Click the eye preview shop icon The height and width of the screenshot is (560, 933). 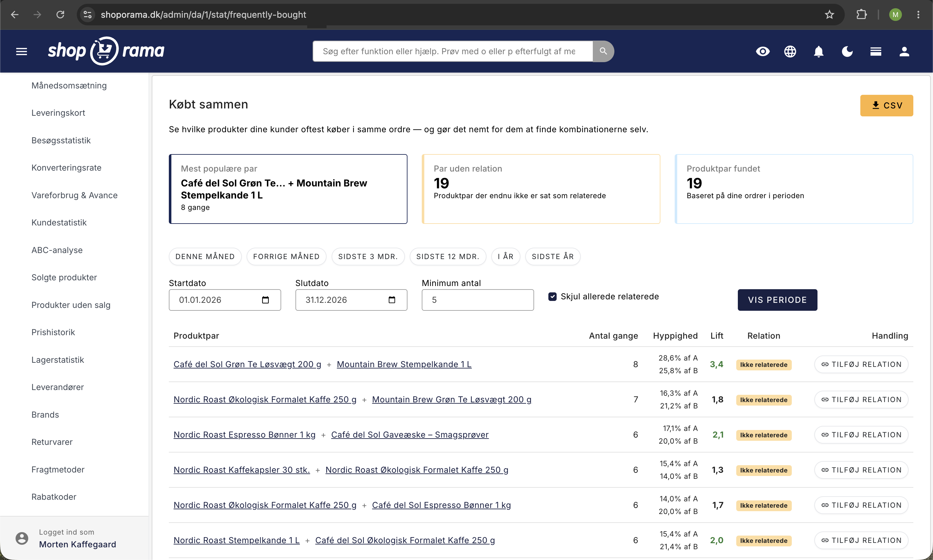[x=762, y=51]
